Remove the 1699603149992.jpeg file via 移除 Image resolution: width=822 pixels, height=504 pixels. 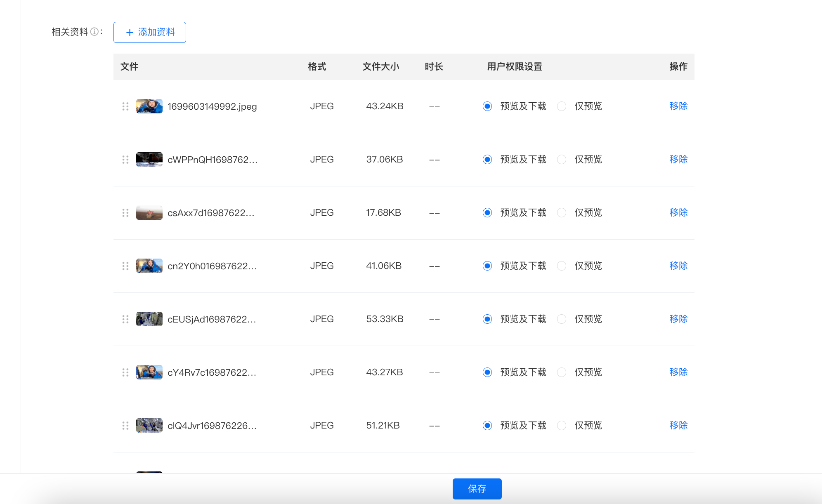coord(678,106)
